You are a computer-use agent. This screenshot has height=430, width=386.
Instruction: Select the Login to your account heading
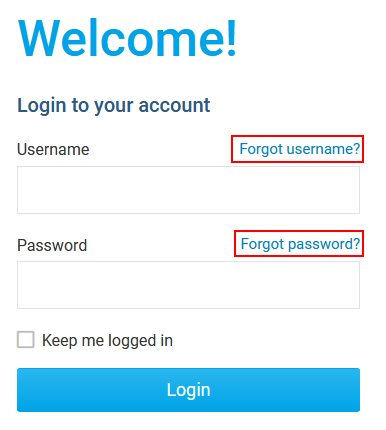pyautogui.click(x=114, y=106)
